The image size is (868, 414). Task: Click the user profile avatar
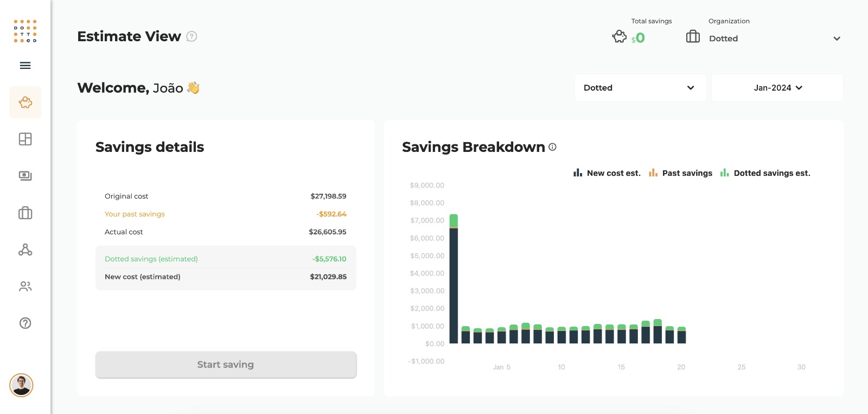22,385
